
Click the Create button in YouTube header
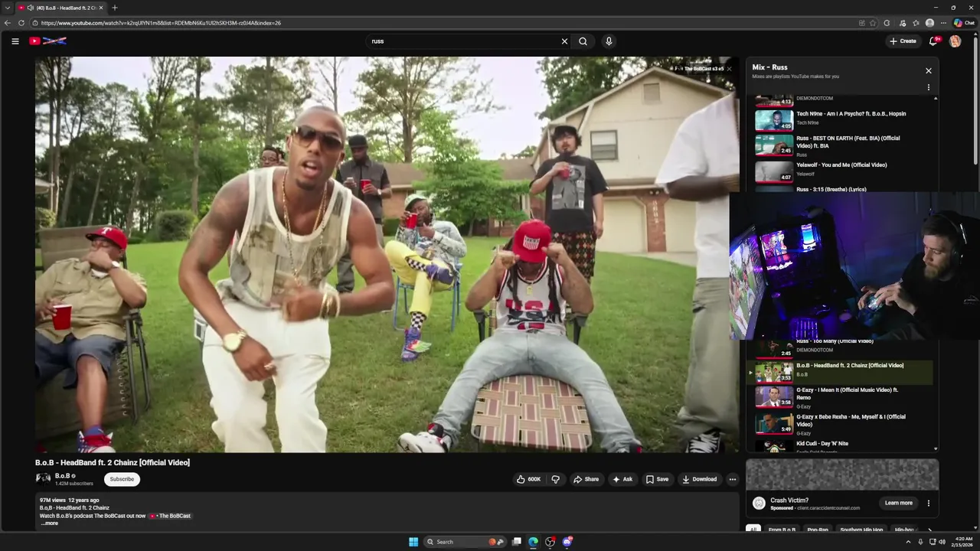pyautogui.click(x=903, y=41)
